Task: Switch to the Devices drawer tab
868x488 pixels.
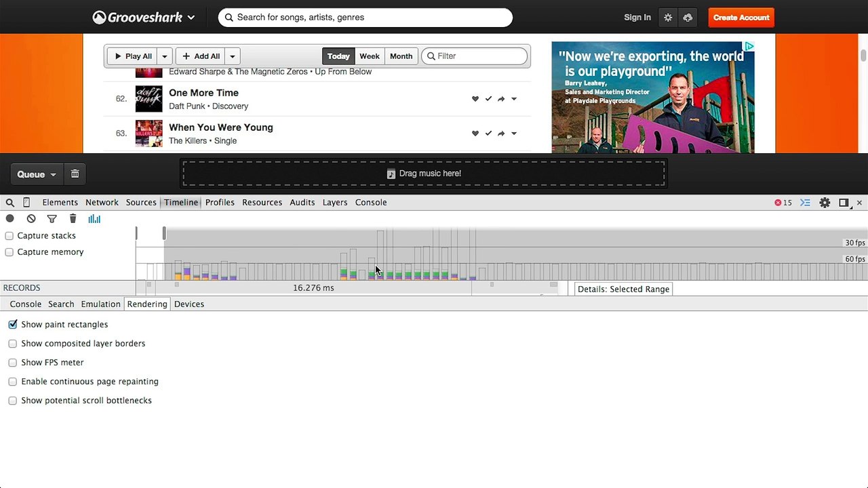Action: point(189,304)
